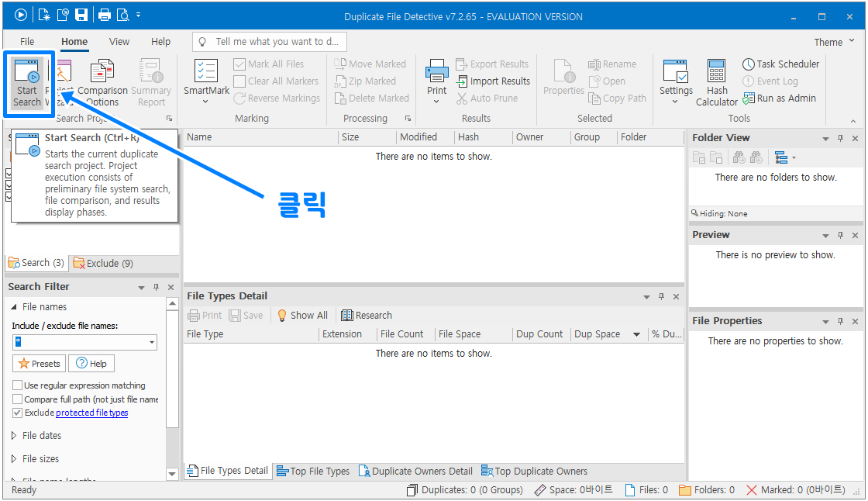Click Import Results
Screen dimensions: 868x501
(x=493, y=81)
